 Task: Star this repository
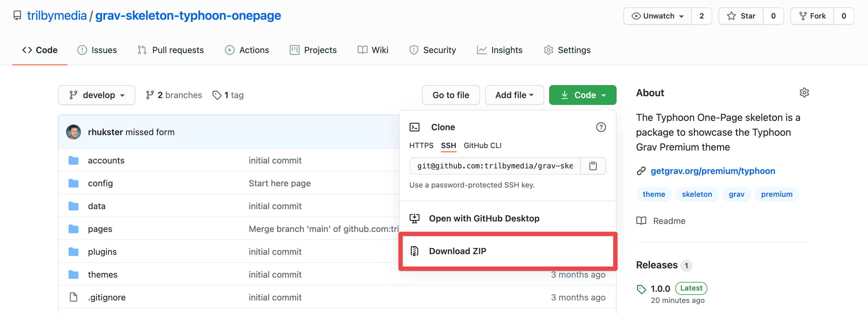click(741, 16)
